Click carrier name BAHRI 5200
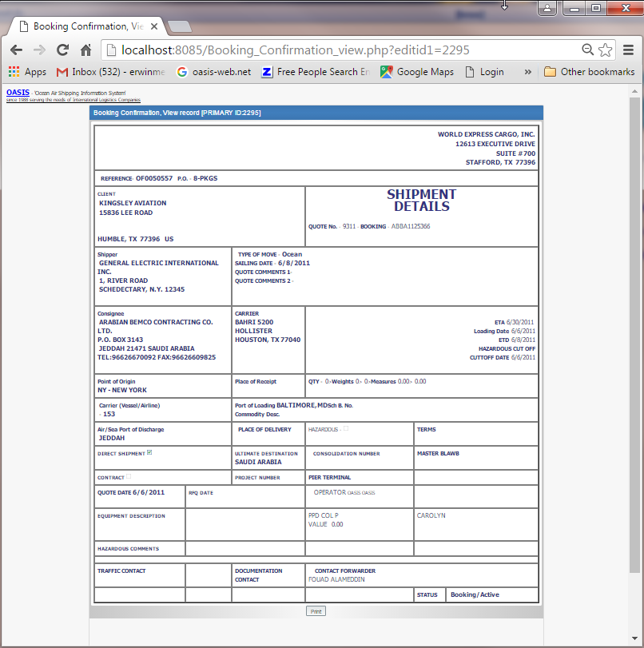 click(254, 322)
